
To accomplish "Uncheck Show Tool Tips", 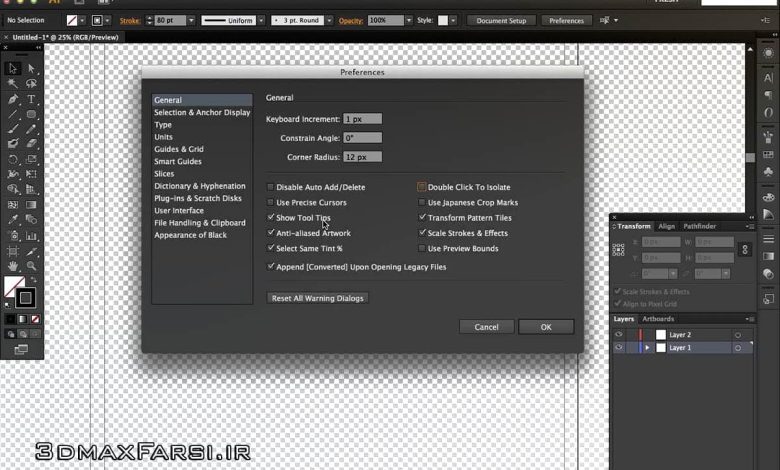I will pyautogui.click(x=271, y=217).
